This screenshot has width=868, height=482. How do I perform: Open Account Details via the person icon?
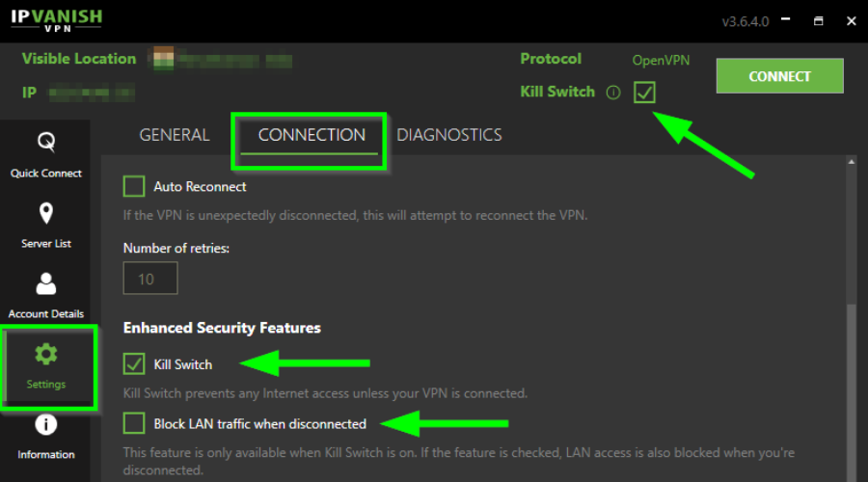pyautogui.click(x=46, y=283)
